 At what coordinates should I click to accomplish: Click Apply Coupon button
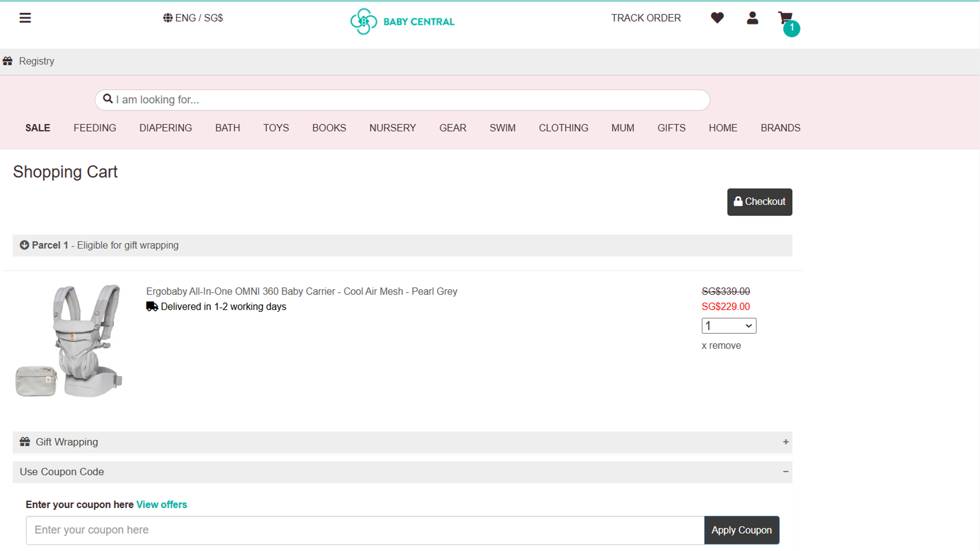coord(741,530)
